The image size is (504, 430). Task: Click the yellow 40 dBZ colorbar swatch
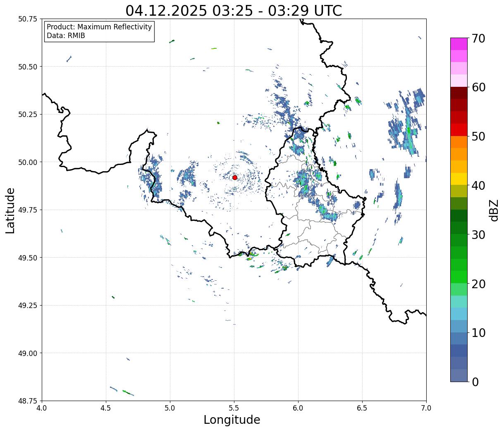459,179
